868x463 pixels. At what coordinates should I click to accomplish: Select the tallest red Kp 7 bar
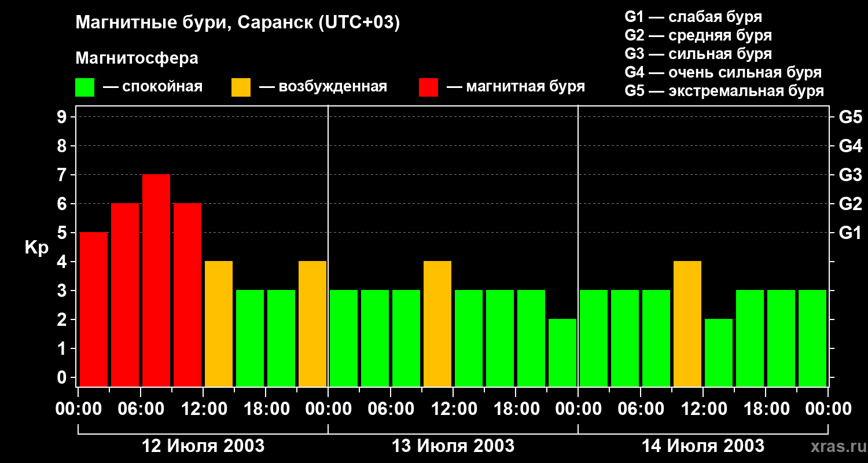tap(156, 280)
